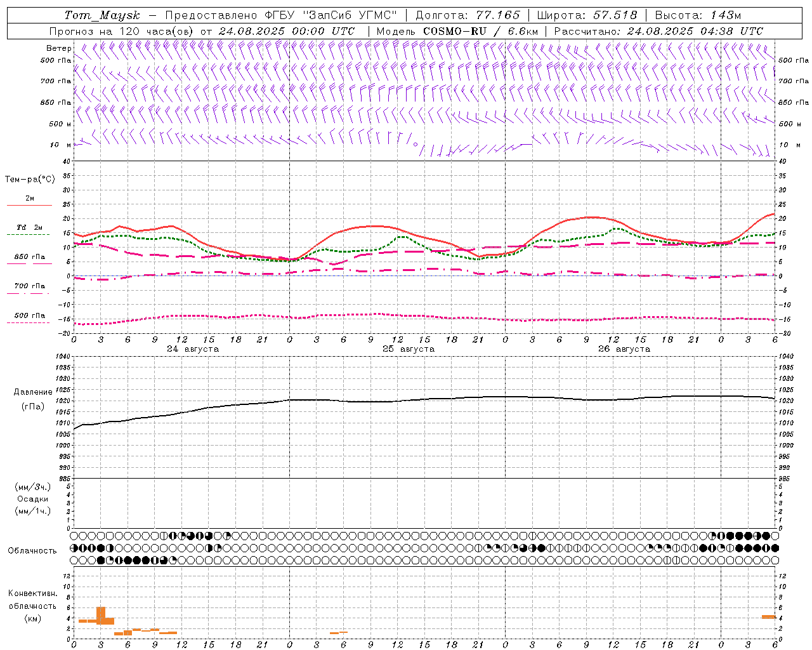Click the 700 гПа label in the temperature legend
Viewport: 812px width, 650px height.
pos(30,286)
